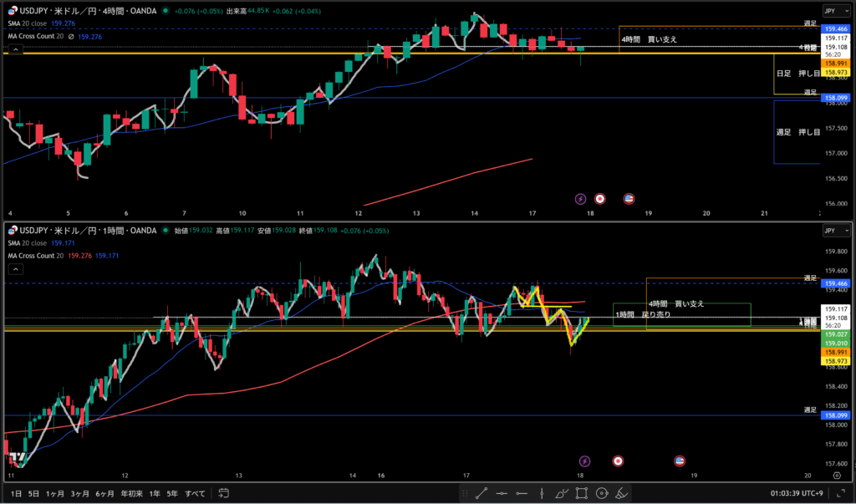Select the horizontal line drawing tool
Screen dimensions: 856x504
(502, 494)
